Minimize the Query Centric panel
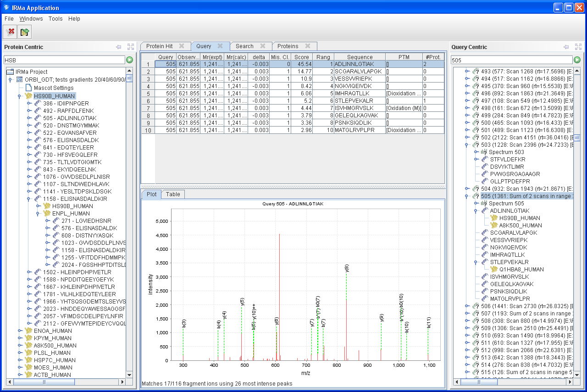Screen dimensions: 587x392 coord(566,47)
